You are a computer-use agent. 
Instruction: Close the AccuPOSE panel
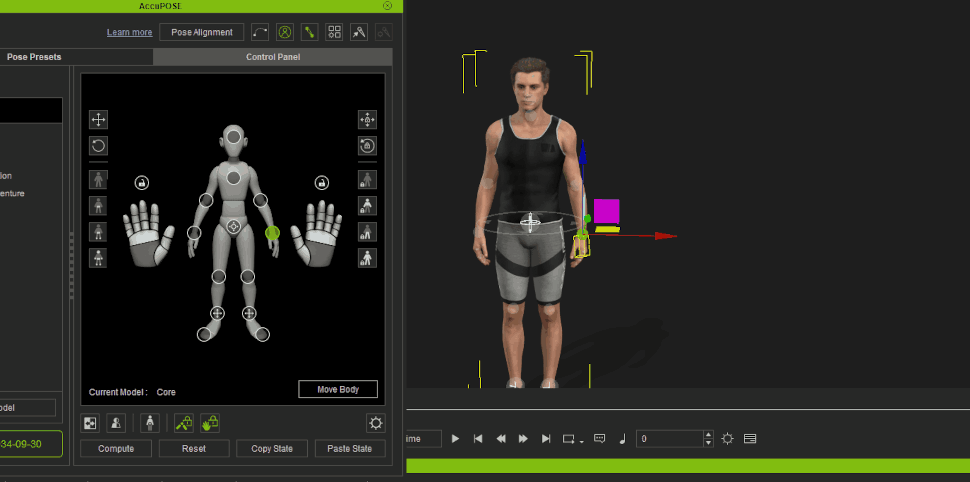click(x=387, y=6)
